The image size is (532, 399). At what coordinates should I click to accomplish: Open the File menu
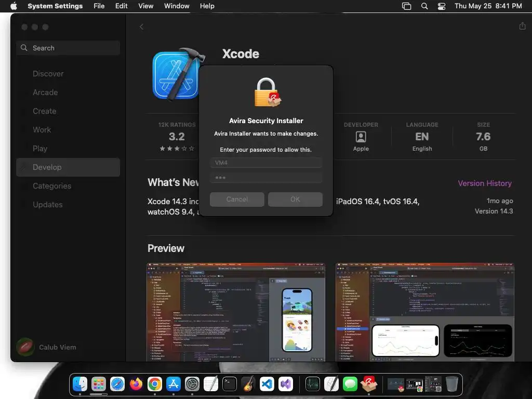(x=99, y=6)
